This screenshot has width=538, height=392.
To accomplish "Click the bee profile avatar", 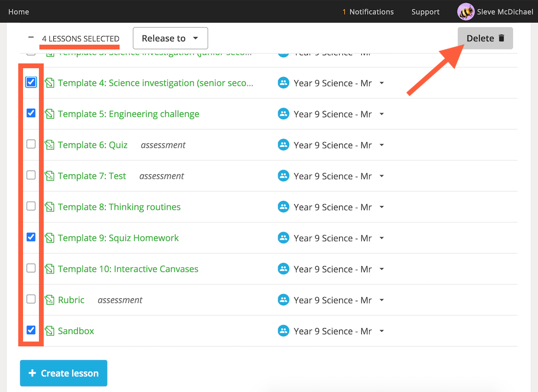I will tap(465, 12).
